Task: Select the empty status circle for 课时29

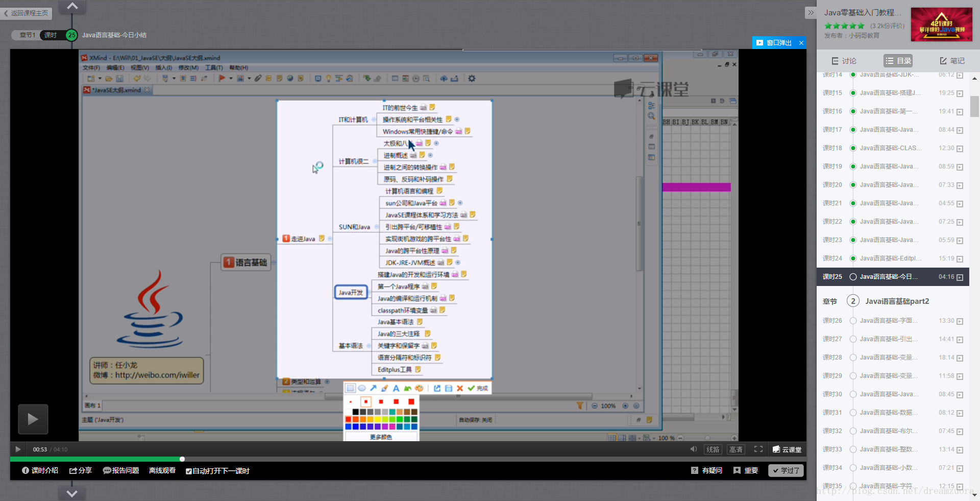Action: tap(852, 376)
